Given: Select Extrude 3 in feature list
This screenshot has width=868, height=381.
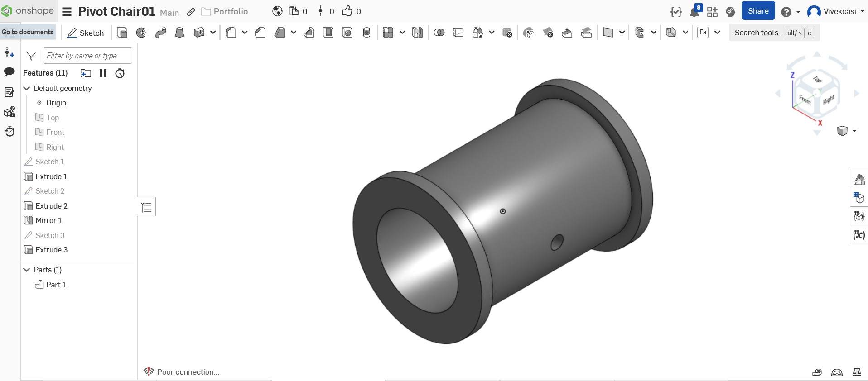Looking at the screenshot, I should click(51, 250).
